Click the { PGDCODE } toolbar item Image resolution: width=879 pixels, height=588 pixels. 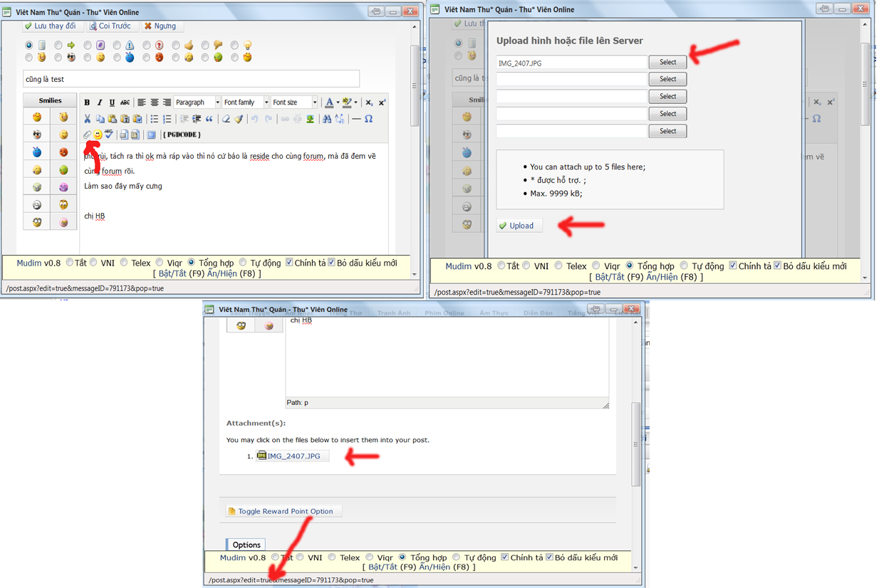coord(182,135)
